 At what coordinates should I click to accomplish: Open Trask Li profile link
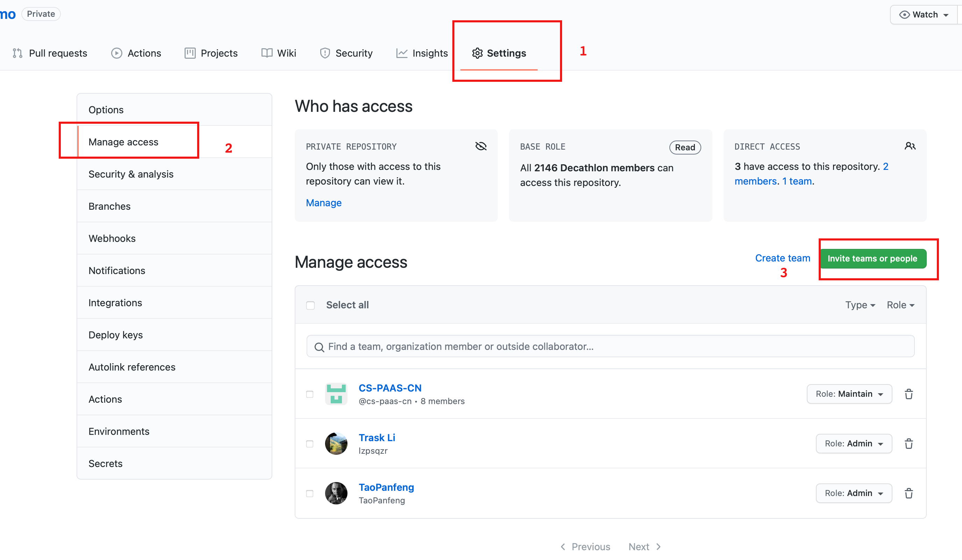pos(377,437)
